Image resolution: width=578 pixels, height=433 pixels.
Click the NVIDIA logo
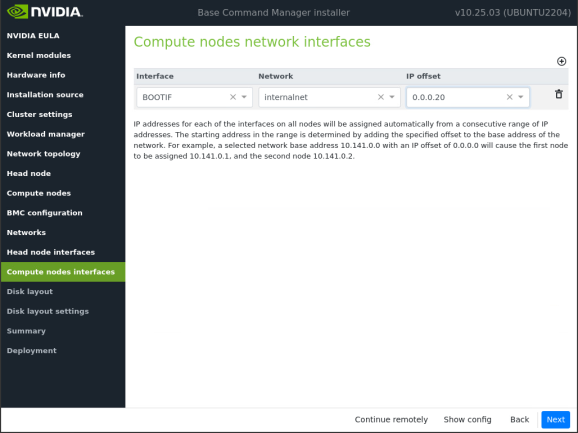[45, 12]
